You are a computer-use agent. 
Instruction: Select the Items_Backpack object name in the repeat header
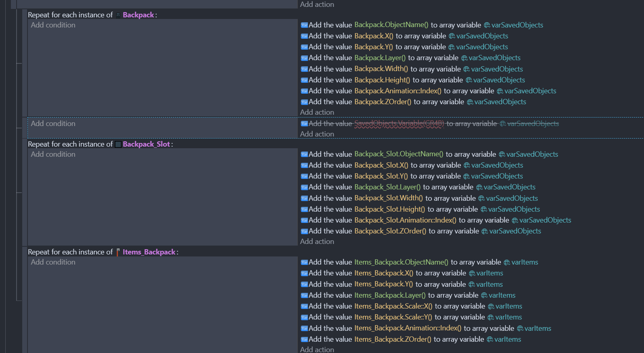tap(149, 252)
